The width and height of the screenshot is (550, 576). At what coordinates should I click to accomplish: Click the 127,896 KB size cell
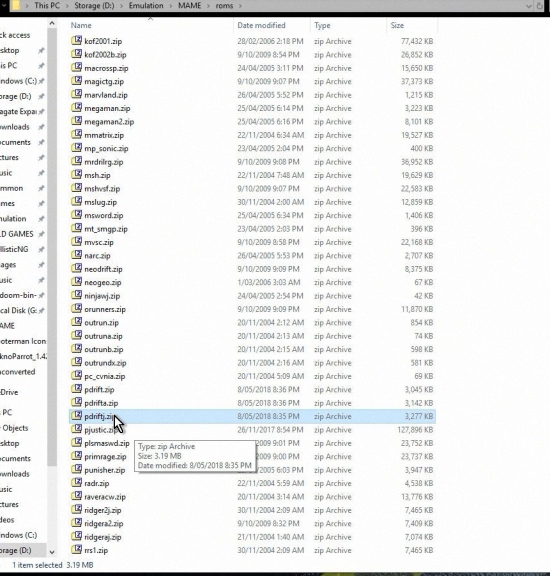(415, 430)
